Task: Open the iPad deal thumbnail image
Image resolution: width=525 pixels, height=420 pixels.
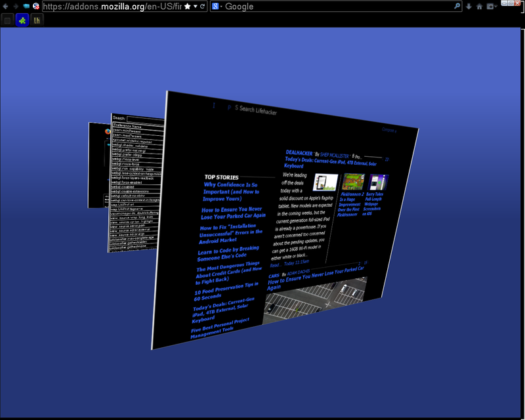Action: tap(325, 182)
